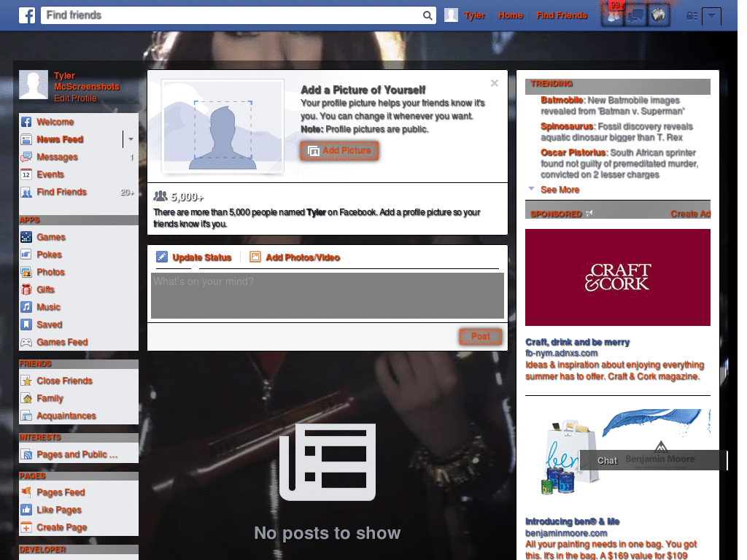Click Spinosaurus trending topic
Viewport: 747px width, 560px height.
pos(567,126)
